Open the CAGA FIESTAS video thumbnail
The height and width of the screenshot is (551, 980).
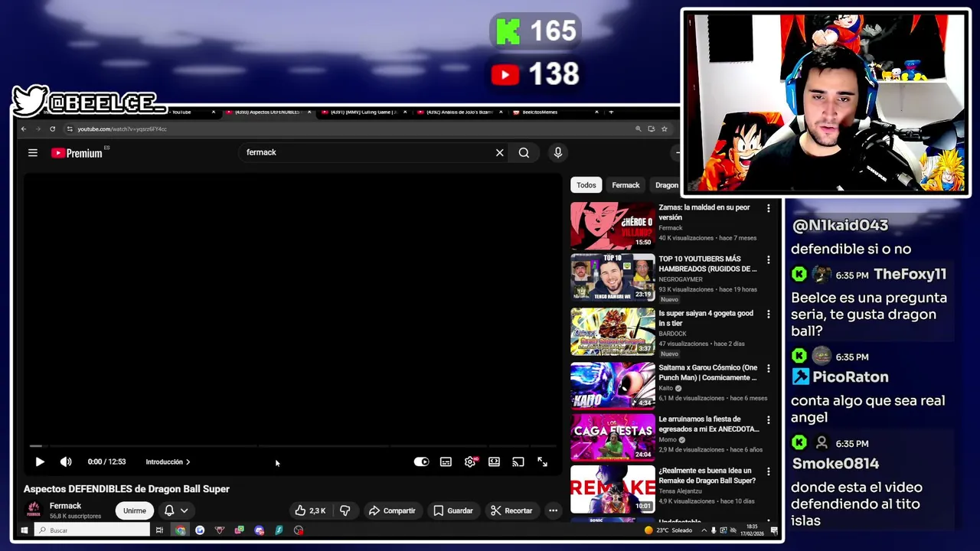pos(612,437)
